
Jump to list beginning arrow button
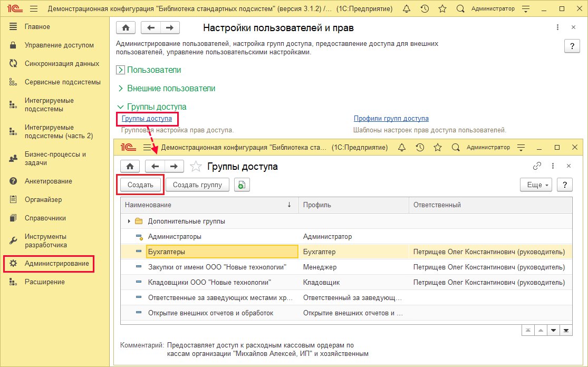[x=528, y=330]
